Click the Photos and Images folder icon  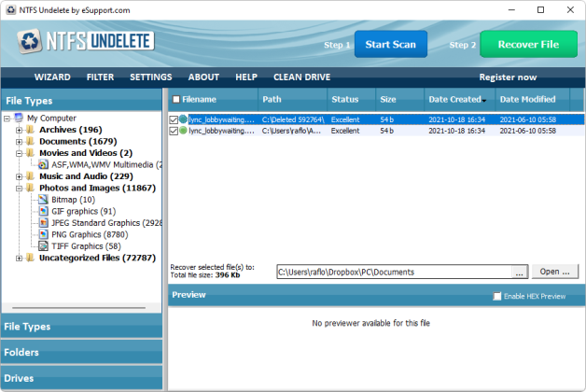[x=31, y=188]
